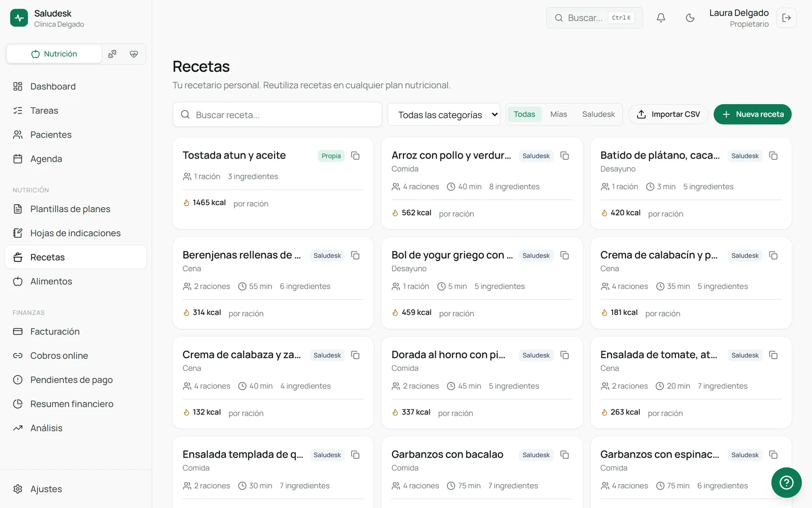Duplicate the Ensalada templada recipe
Viewport: 812px width, 508px height.
coord(355,455)
